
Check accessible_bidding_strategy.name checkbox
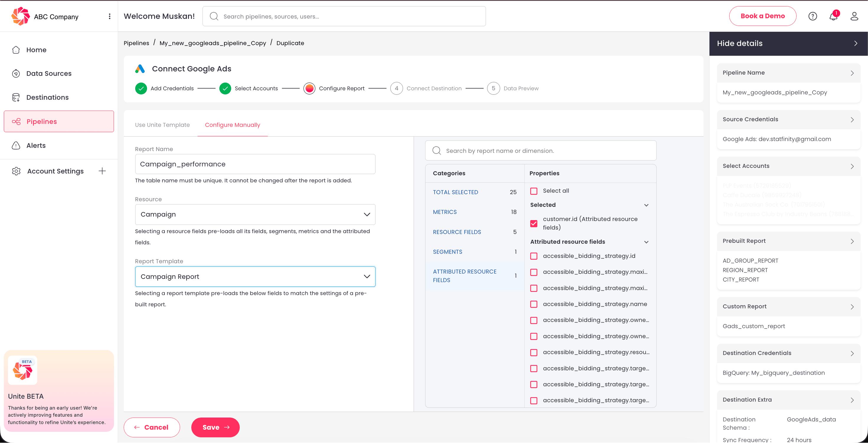(534, 304)
